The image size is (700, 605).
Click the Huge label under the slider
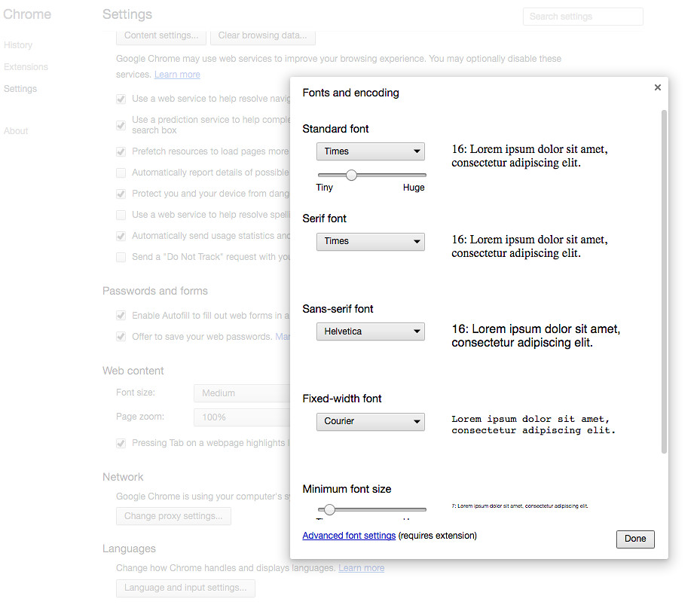point(414,188)
